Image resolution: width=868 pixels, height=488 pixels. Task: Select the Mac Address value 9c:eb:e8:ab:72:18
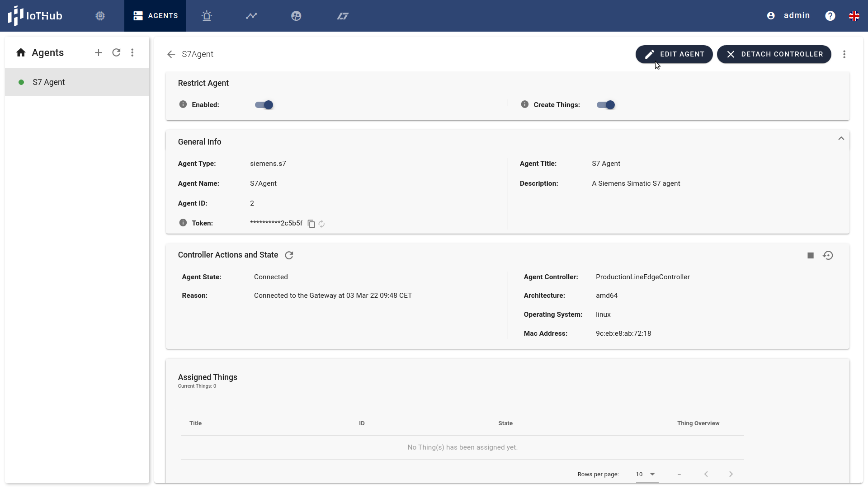(x=623, y=333)
